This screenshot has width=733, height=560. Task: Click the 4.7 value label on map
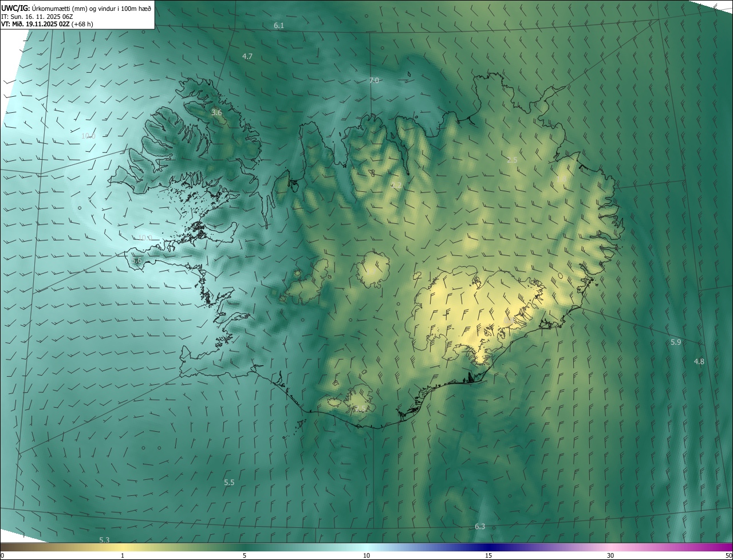click(247, 56)
